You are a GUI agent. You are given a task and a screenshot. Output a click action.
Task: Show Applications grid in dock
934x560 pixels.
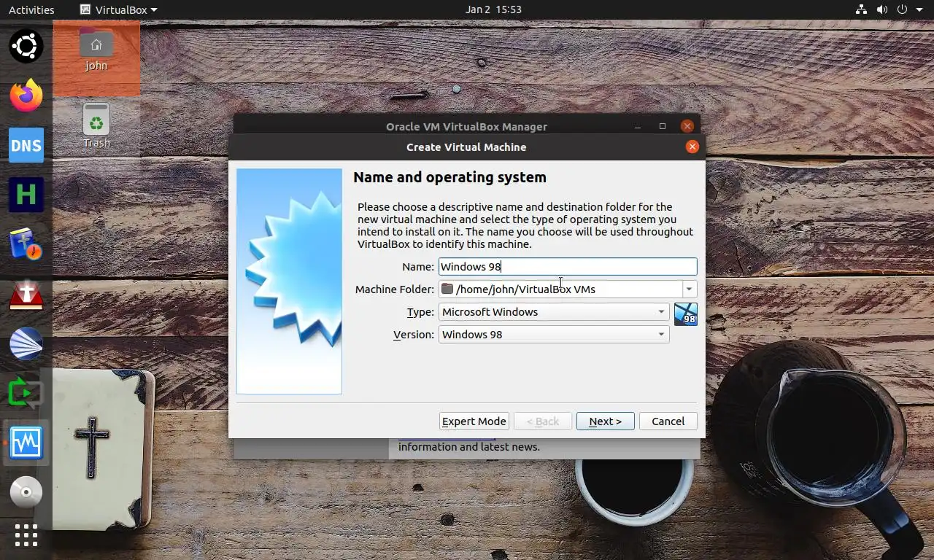point(26,535)
